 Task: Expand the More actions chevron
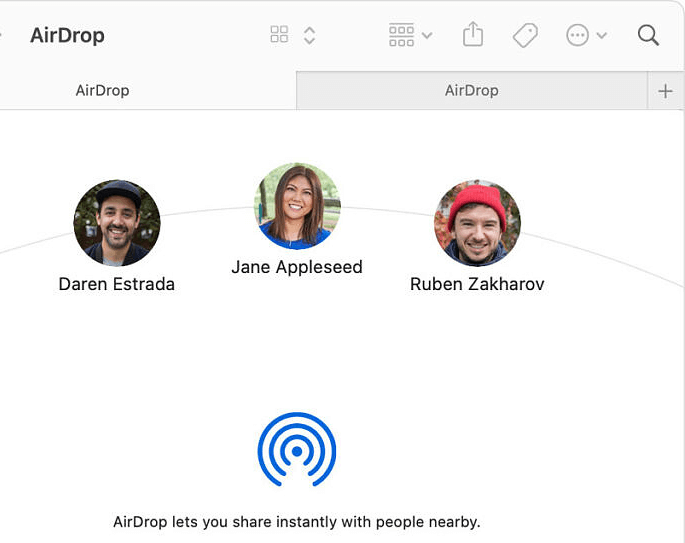(x=602, y=35)
